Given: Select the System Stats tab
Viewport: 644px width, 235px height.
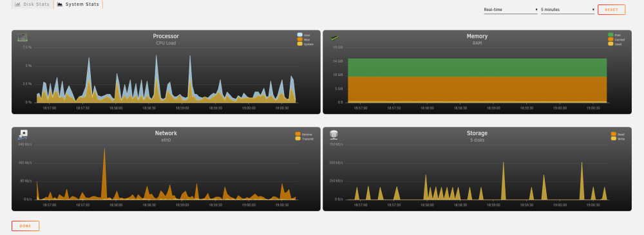Looking at the screenshot, I should (78, 5).
